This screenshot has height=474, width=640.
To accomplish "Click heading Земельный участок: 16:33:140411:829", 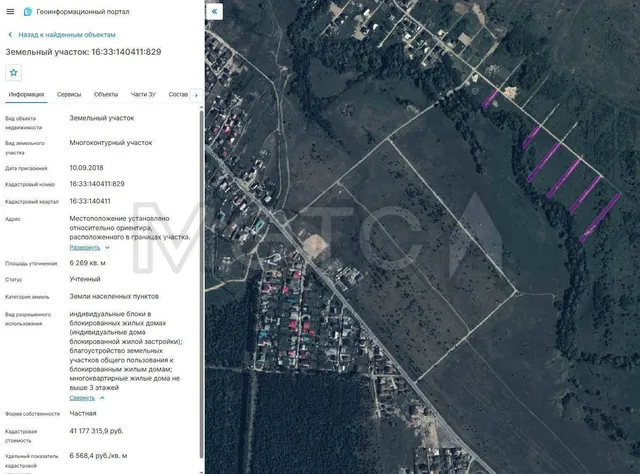I will [x=83, y=52].
